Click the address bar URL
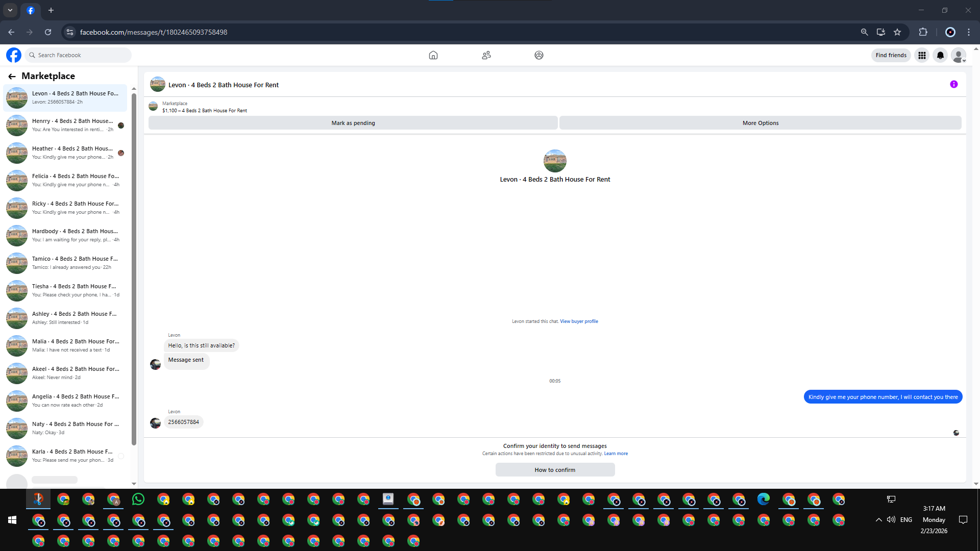 point(154,32)
